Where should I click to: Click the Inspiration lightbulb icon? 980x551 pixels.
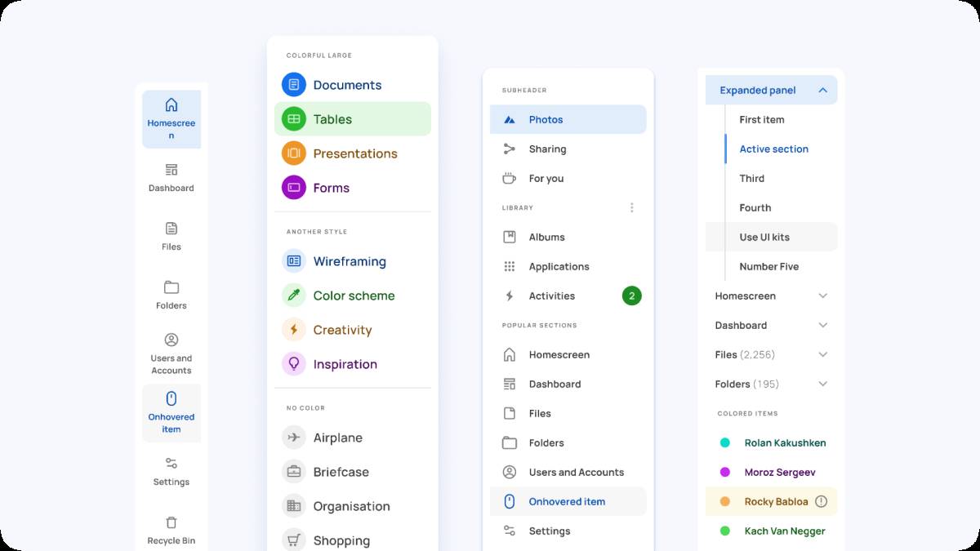tap(294, 364)
